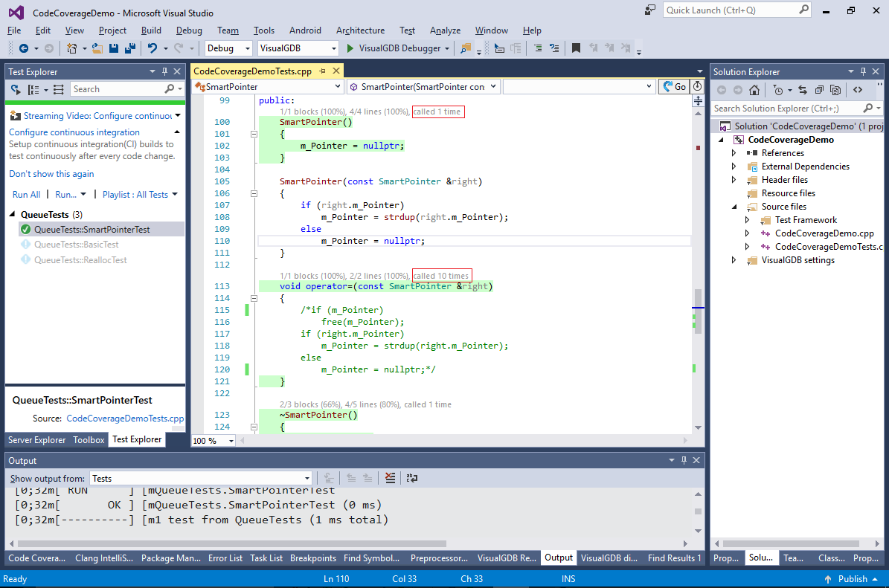Viewport: 889px width, 588px height.
Task: Click the Go button in editor navigation bar
Action: (x=673, y=87)
